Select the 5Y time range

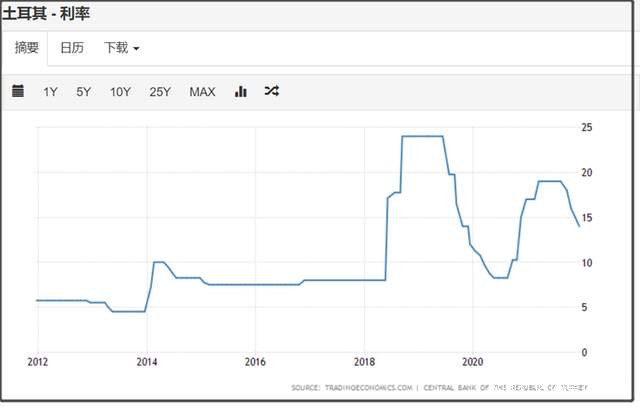coord(84,92)
